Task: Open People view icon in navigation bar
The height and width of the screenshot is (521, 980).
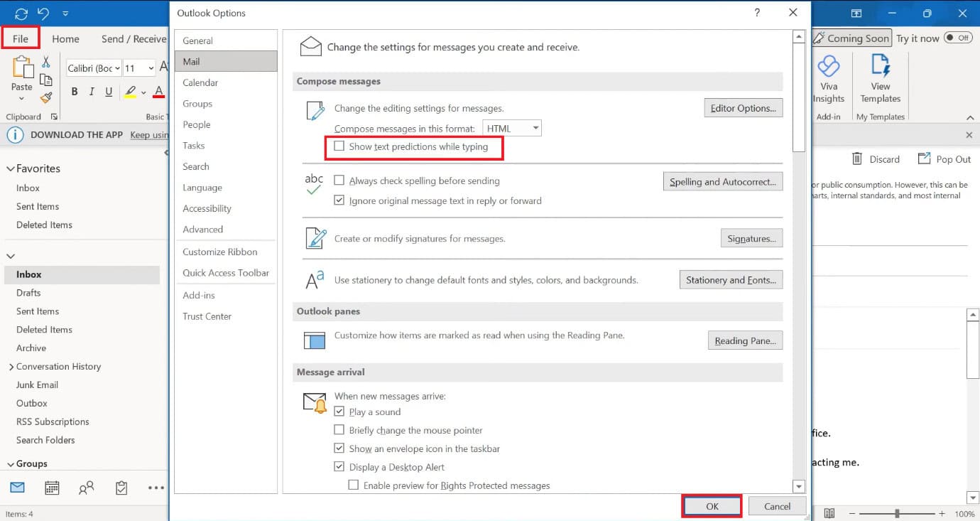Action: (87, 488)
